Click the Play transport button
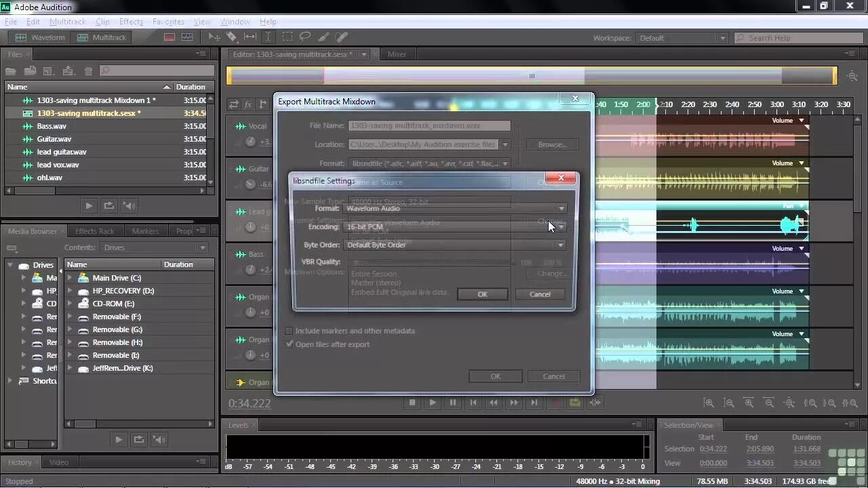Viewport: 868px width, 488px height. [x=432, y=403]
